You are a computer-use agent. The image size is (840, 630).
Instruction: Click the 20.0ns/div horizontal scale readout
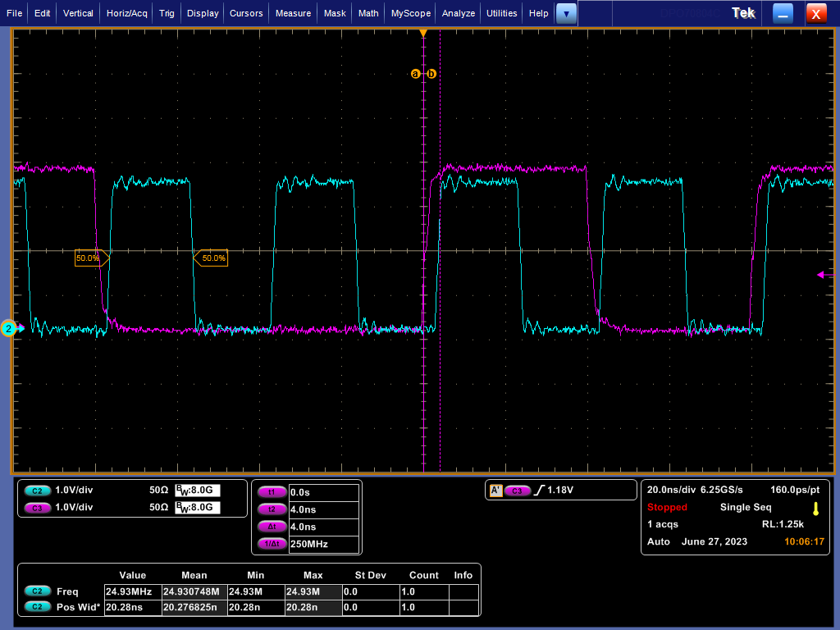tap(669, 490)
